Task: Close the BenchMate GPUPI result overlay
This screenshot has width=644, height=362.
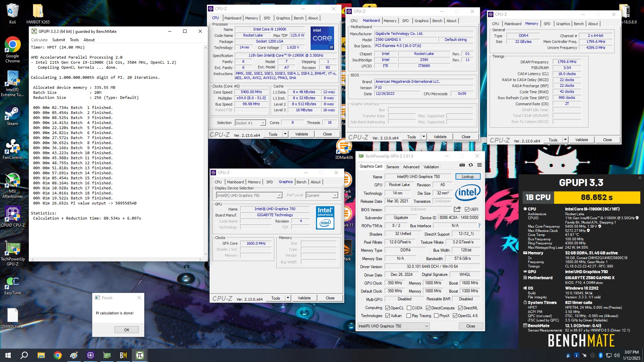Action: point(640,178)
